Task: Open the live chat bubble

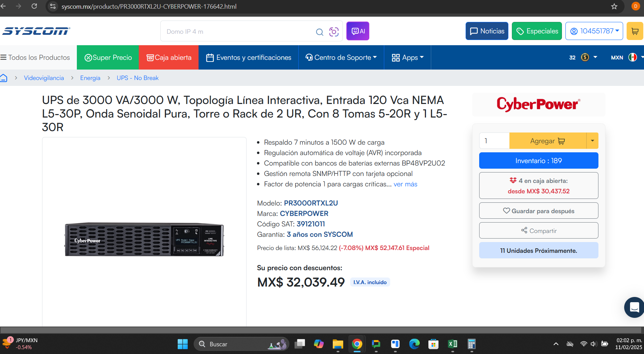Action: [x=634, y=307]
